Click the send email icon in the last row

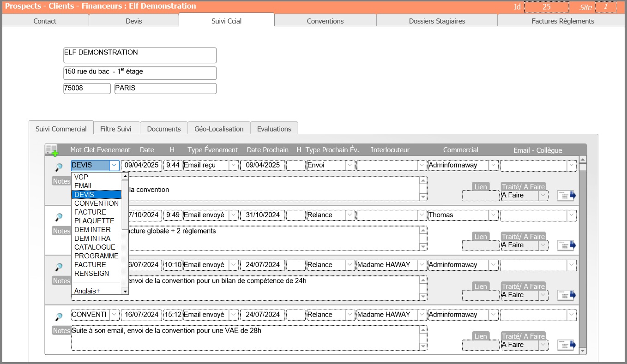point(567,345)
